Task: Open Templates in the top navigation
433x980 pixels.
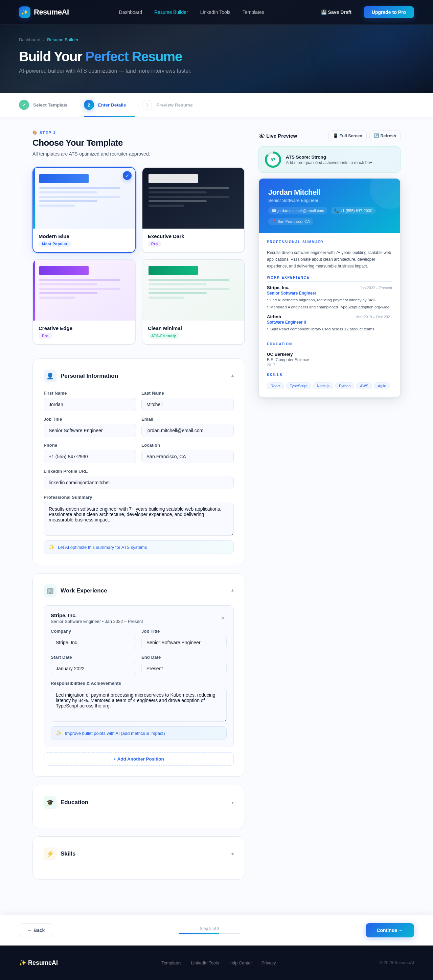Action: click(253, 12)
